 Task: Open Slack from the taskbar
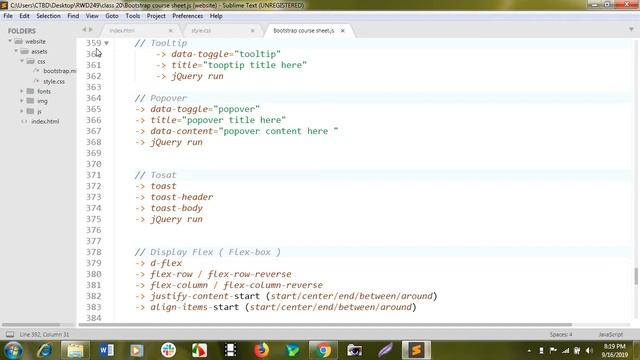(168, 350)
